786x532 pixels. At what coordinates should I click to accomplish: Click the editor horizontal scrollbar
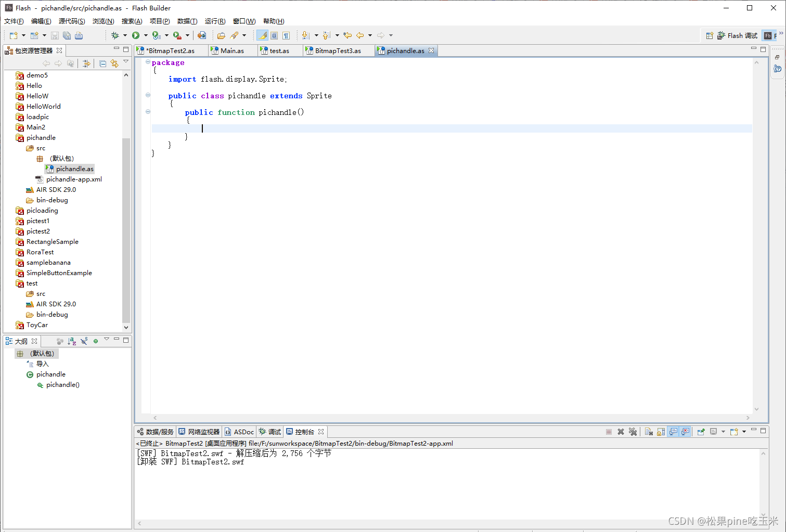452,418
